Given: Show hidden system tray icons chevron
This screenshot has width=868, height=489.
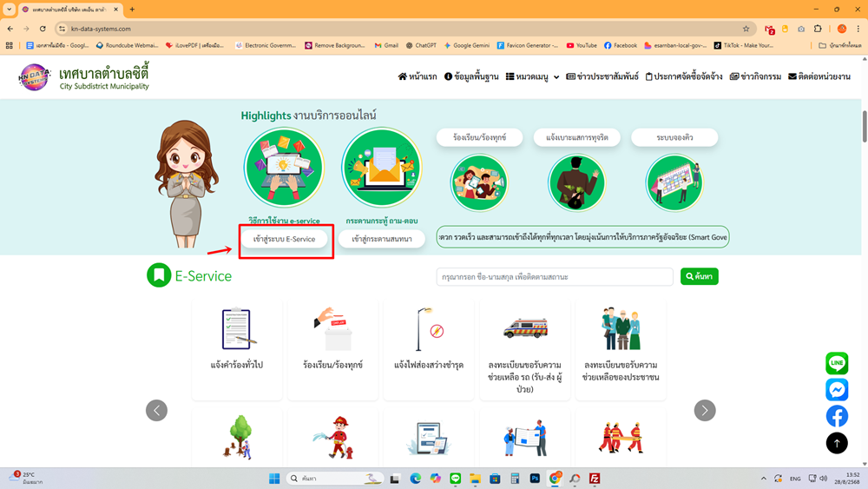Looking at the screenshot, I should tap(764, 479).
